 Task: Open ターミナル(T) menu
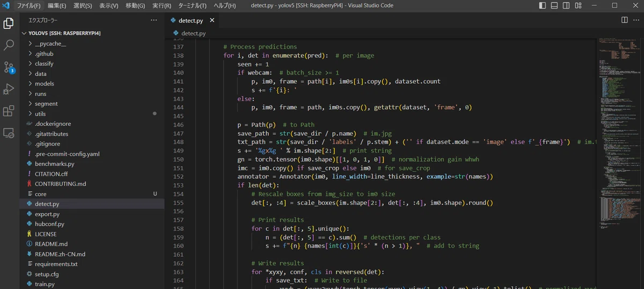(192, 5)
